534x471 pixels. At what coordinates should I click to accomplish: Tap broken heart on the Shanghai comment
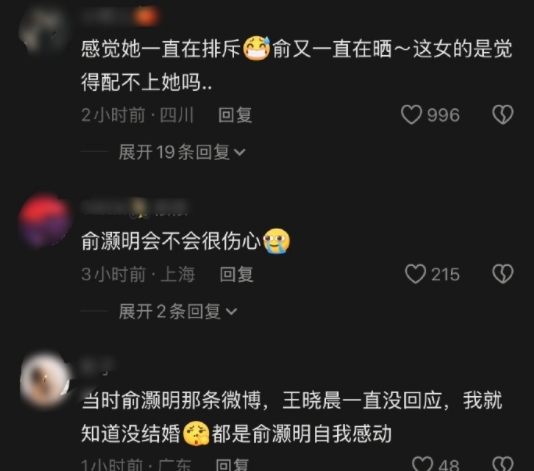point(503,274)
